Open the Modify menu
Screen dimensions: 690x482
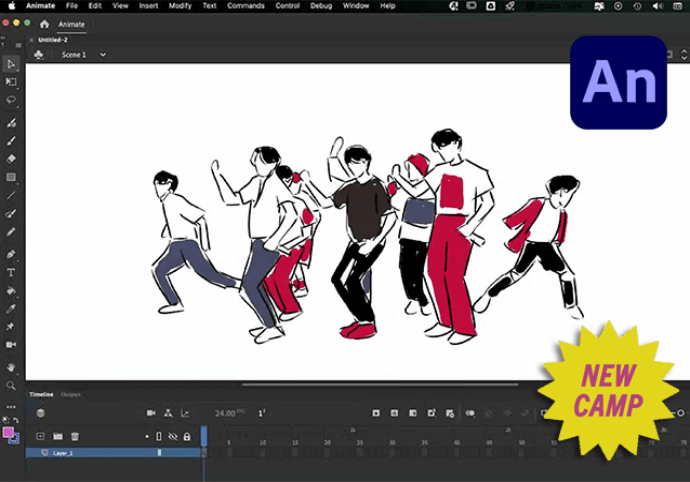[180, 6]
